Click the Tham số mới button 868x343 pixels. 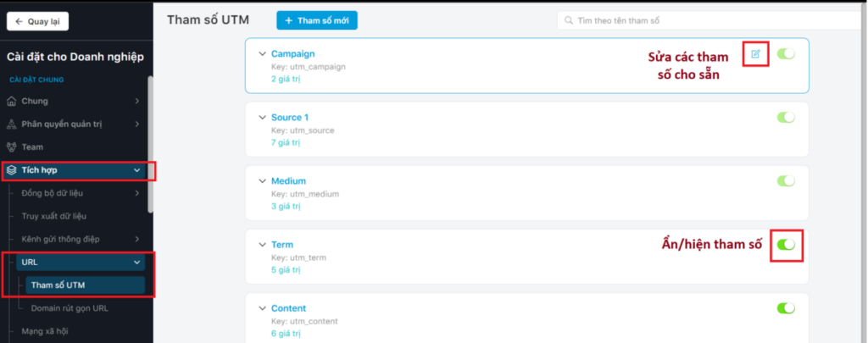tap(317, 20)
